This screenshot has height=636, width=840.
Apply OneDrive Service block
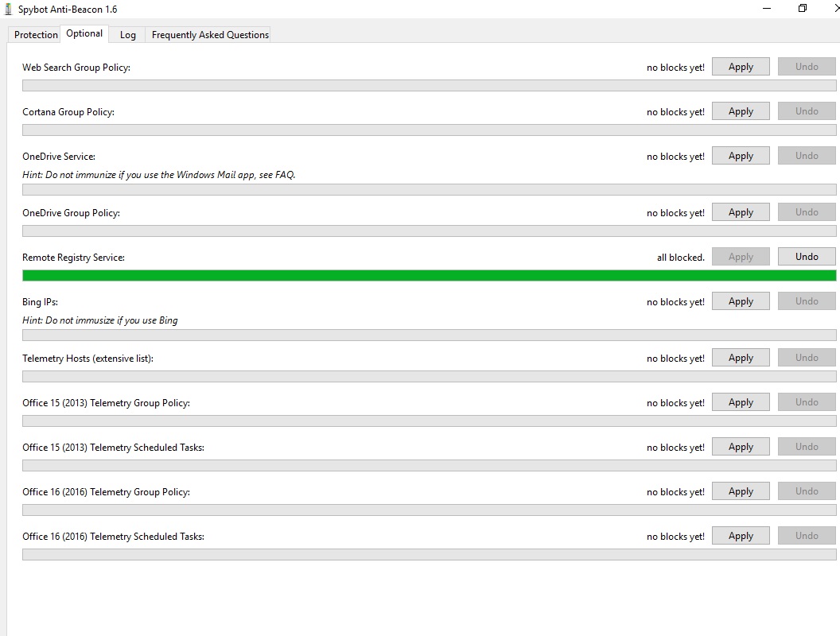pyautogui.click(x=741, y=156)
